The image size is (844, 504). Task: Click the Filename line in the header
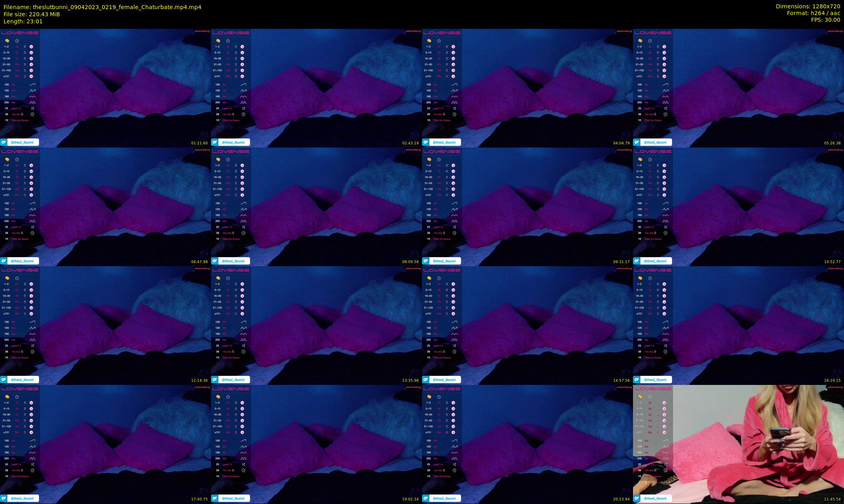[x=103, y=7]
